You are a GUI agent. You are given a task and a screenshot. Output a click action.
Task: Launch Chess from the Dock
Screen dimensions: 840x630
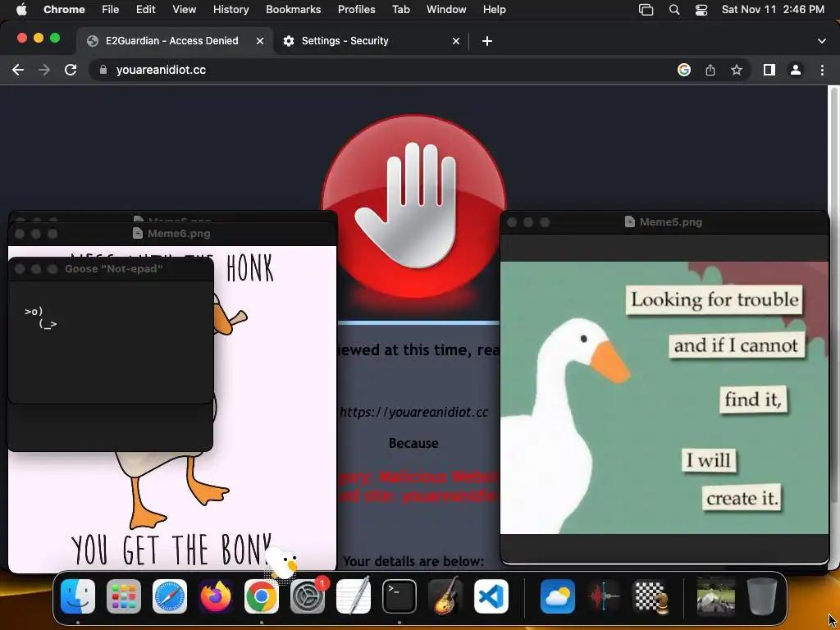click(x=650, y=596)
